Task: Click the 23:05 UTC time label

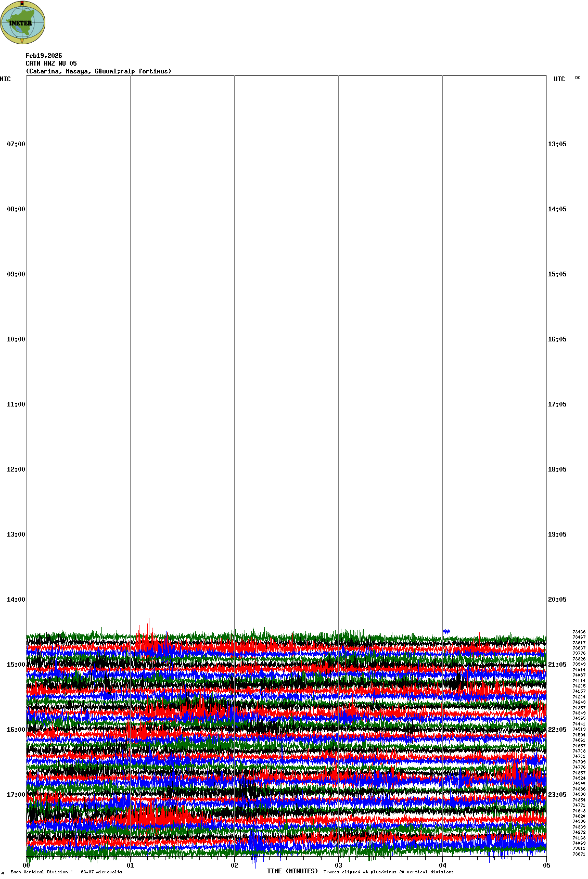Action: 557,795
